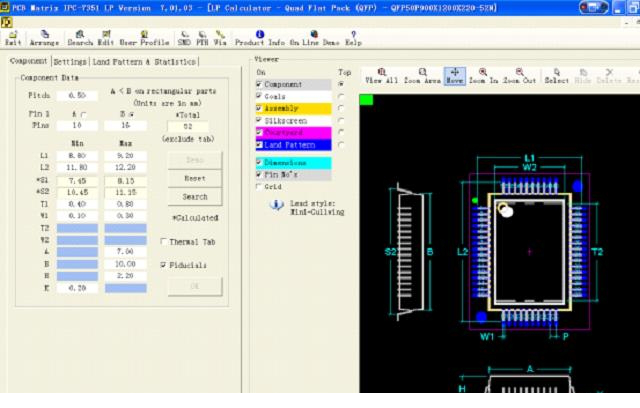Screen dimensions: 640x408
Task: Activate the Zoom Area tool
Action: [422, 76]
